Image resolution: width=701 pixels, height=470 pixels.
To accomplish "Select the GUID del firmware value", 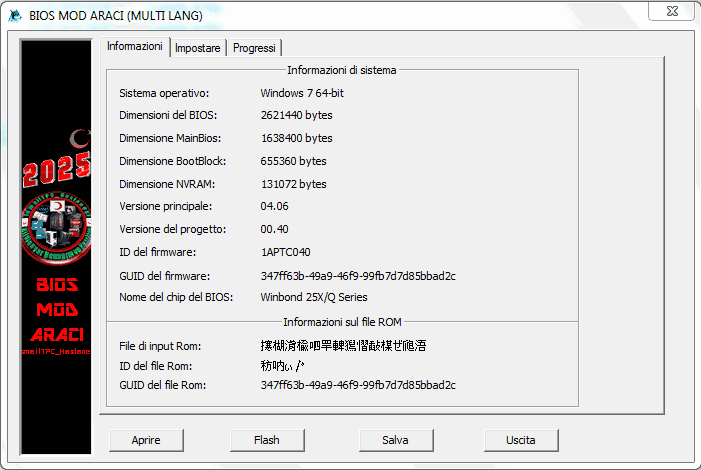I will pos(358,275).
